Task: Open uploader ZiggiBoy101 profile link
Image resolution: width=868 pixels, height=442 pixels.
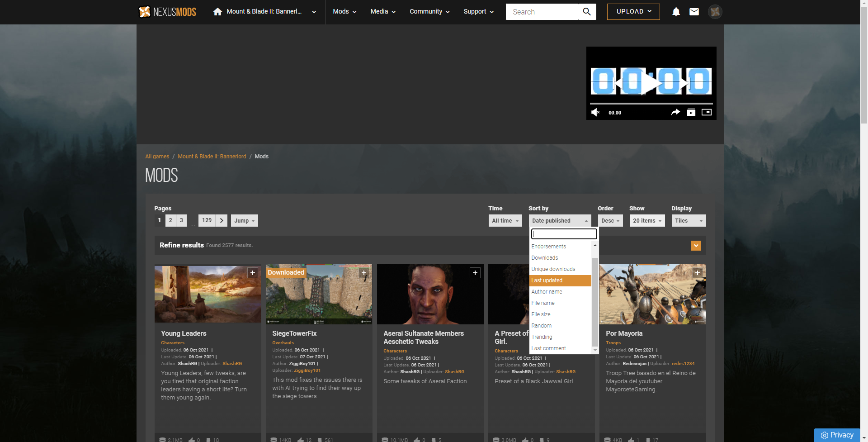Action: coord(307,371)
